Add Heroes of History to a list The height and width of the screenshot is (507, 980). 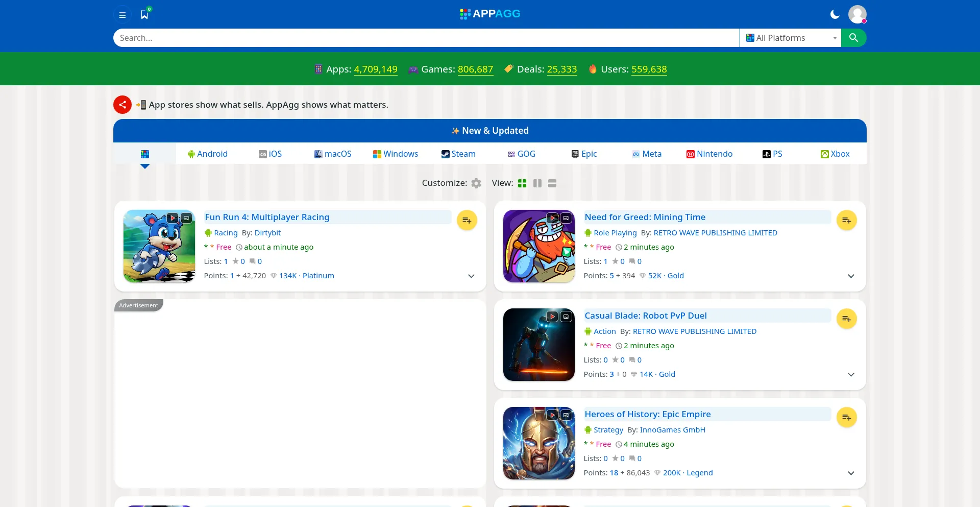tap(847, 417)
